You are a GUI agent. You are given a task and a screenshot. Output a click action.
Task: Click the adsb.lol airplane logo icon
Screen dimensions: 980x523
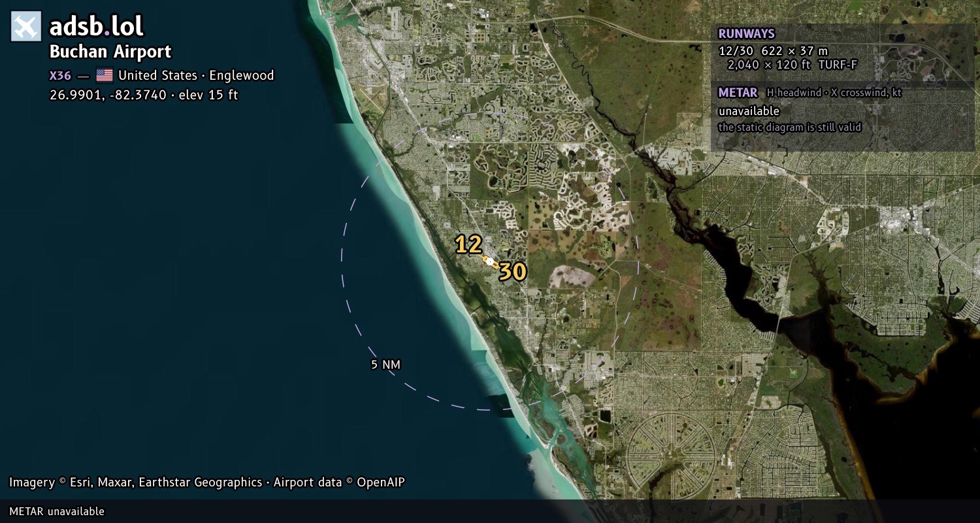coord(26,26)
